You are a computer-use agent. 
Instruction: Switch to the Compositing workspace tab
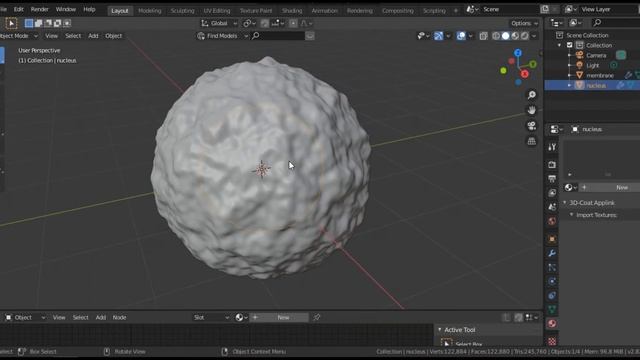tap(398, 11)
